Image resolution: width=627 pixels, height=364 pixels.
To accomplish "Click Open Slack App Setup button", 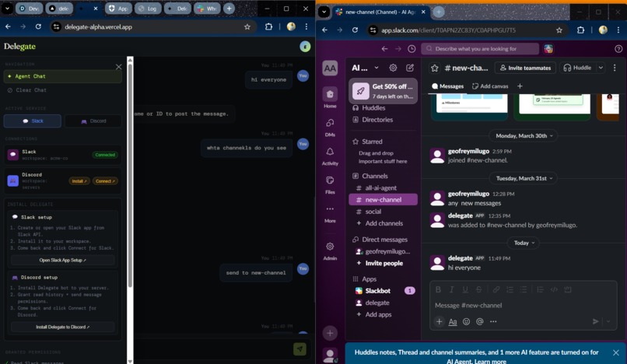I will [x=63, y=260].
